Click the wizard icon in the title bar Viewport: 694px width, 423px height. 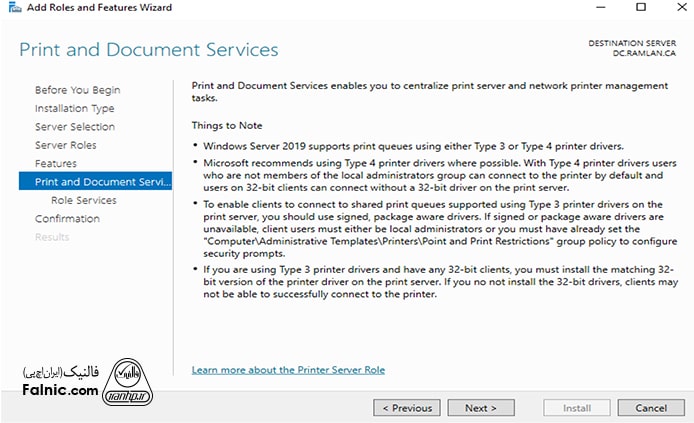point(9,8)
